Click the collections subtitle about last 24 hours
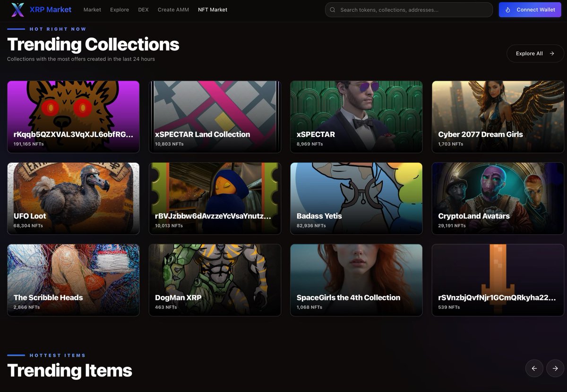The height and width of the screenshot is (392, 567). [x=81, y=59]
